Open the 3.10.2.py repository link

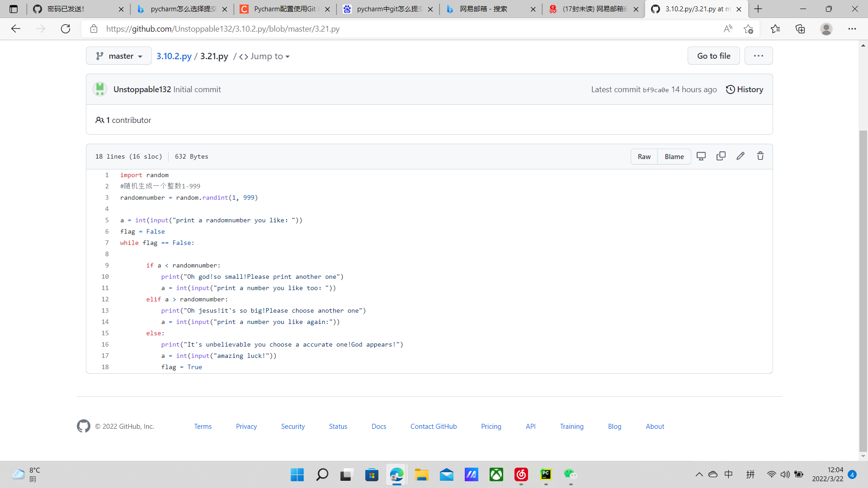[x=174, y=56]
